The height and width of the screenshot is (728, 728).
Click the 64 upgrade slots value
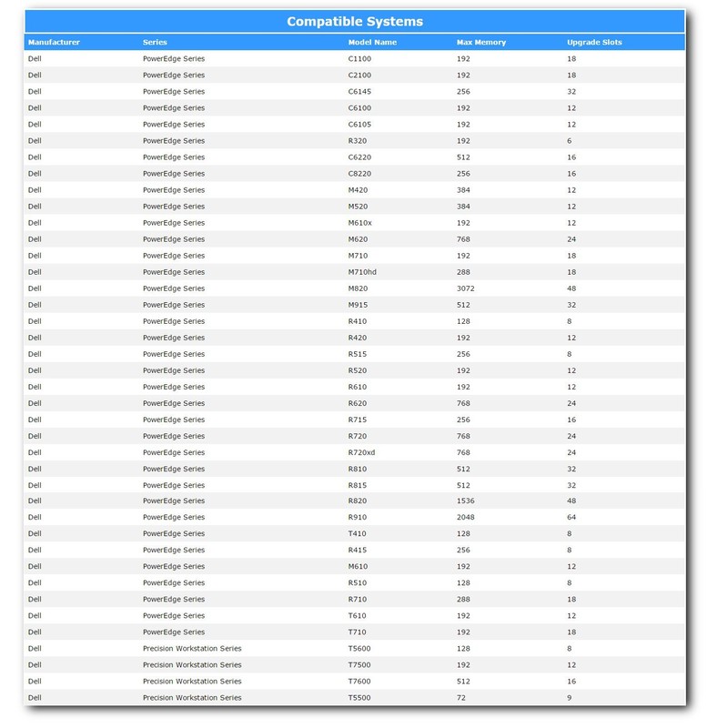pos(571,517)
